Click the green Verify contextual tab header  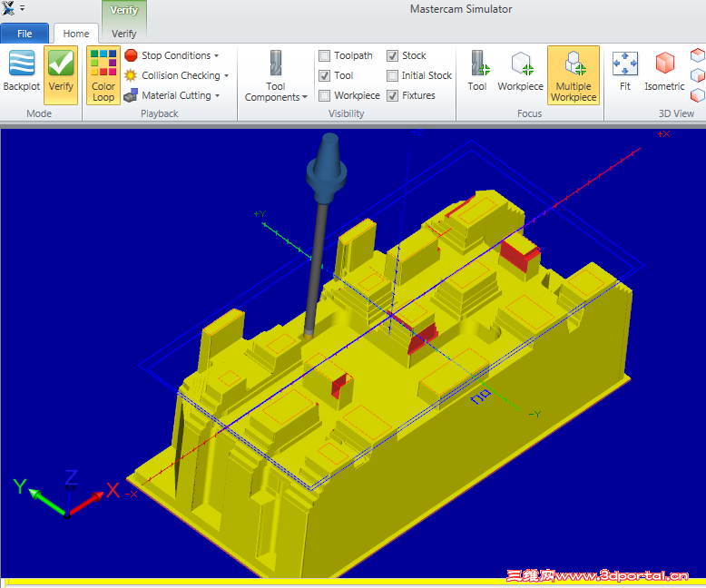tap(123, 10)
